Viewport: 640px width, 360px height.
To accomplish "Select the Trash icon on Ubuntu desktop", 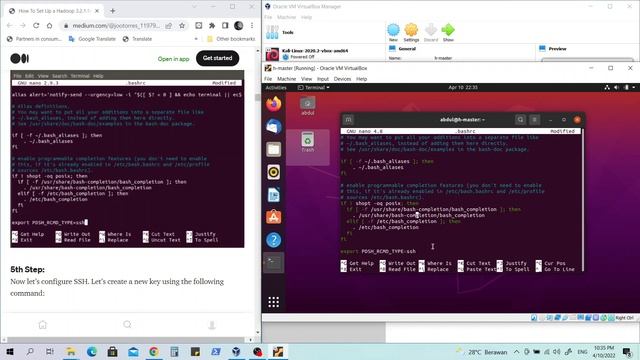I will click(307, 142).
